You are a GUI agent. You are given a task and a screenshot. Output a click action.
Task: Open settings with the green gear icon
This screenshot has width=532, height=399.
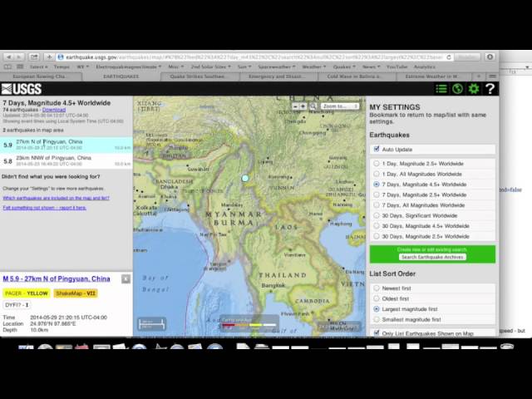click(x=474, y=89)
